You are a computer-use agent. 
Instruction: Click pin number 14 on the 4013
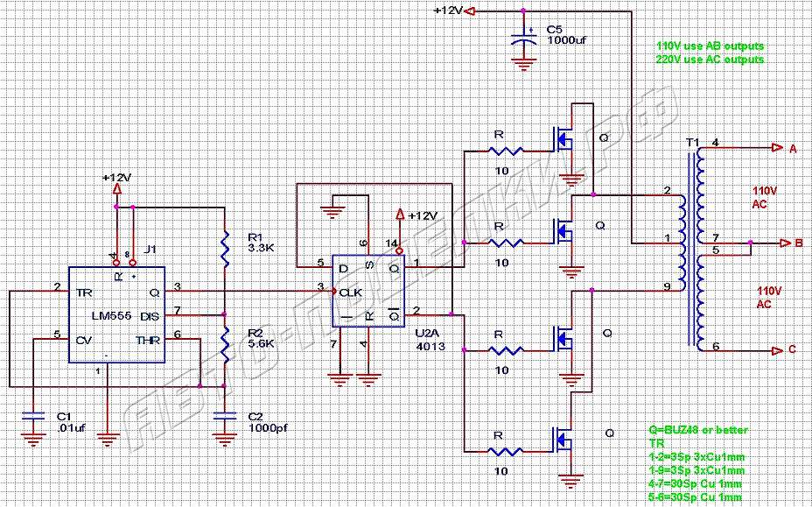(x=391, y=243)
